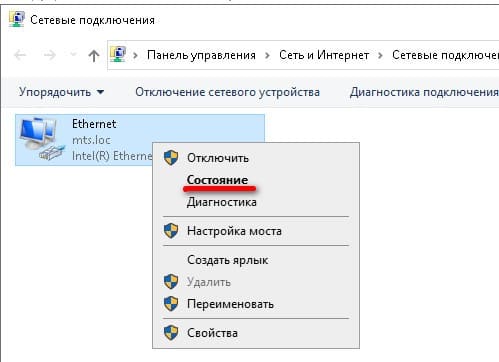Expand chevron after Панель управления breadcrumb
Image resolution: width=499 pixels, height=362 pixels.
click(x=267, y=55)
